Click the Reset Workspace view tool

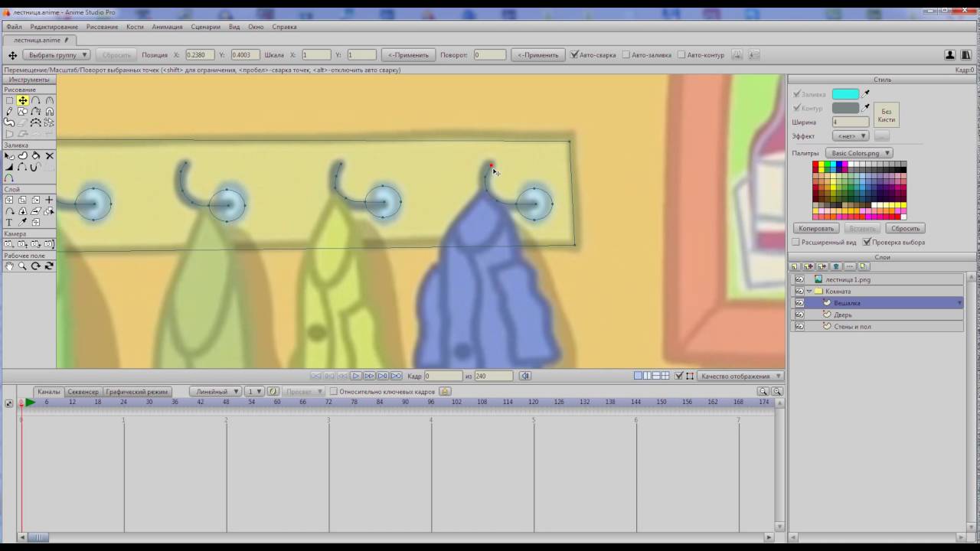click(x=50, y=266)
